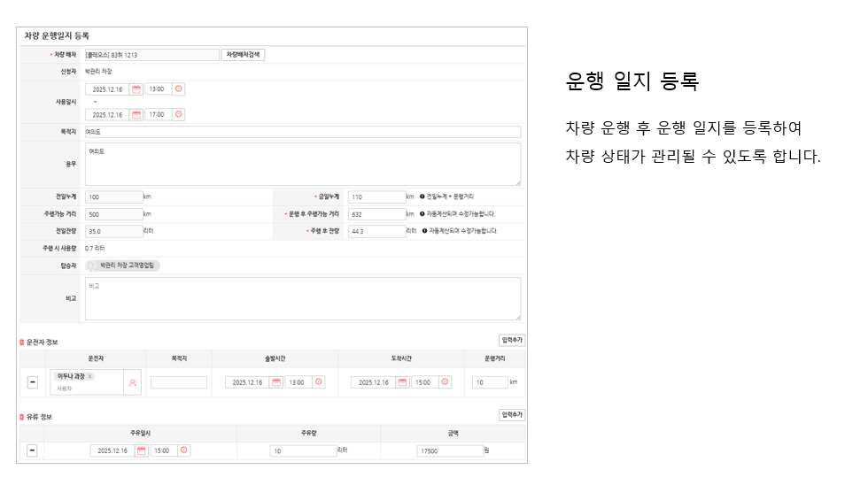Viewport: 868px width, 485px height.
Task: Remove the fueling info row with minus button
Action: coord(32,450)
